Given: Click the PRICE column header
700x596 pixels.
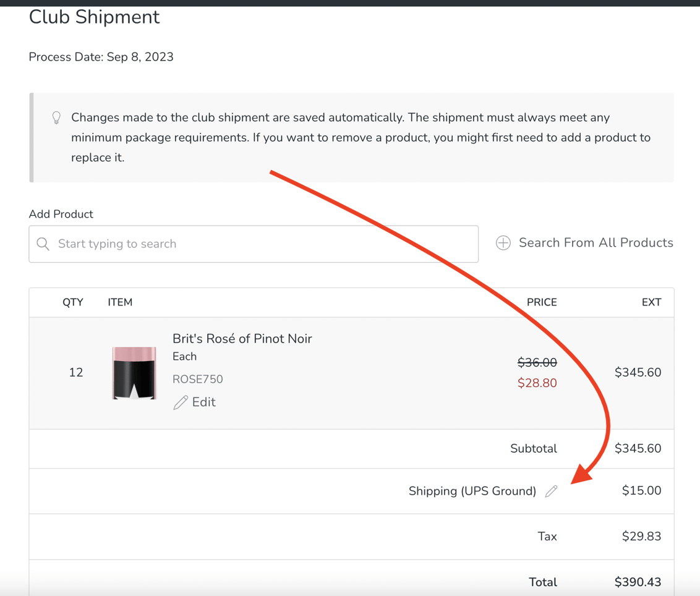Looking at the screenshot, I should [542, 302].
